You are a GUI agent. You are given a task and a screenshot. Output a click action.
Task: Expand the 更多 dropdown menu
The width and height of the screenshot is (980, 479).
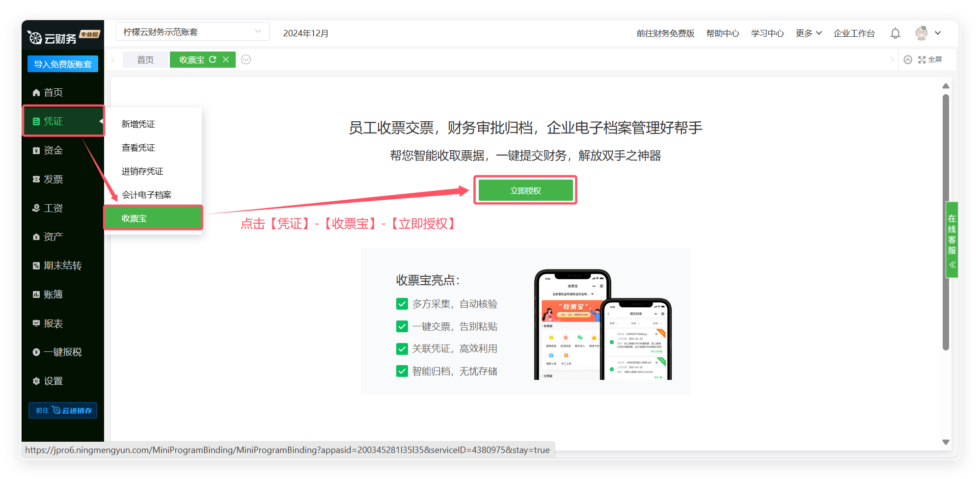pyautogui.click(x=808, y=33)
